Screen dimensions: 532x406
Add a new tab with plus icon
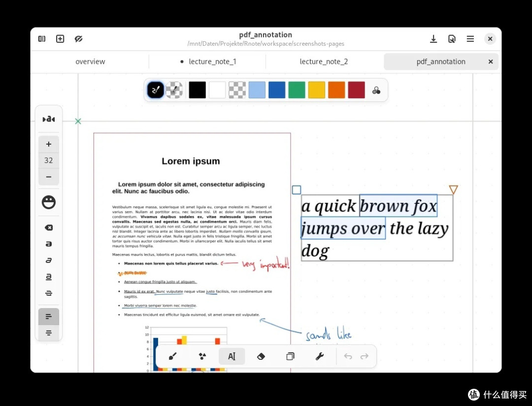coord(60,39)
